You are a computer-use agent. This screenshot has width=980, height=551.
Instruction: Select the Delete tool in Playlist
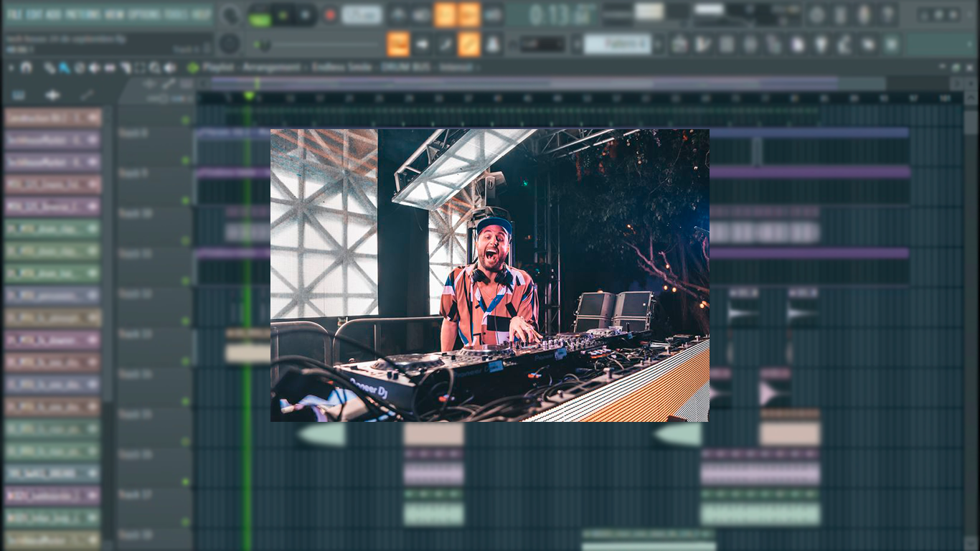tap(80, 68)
